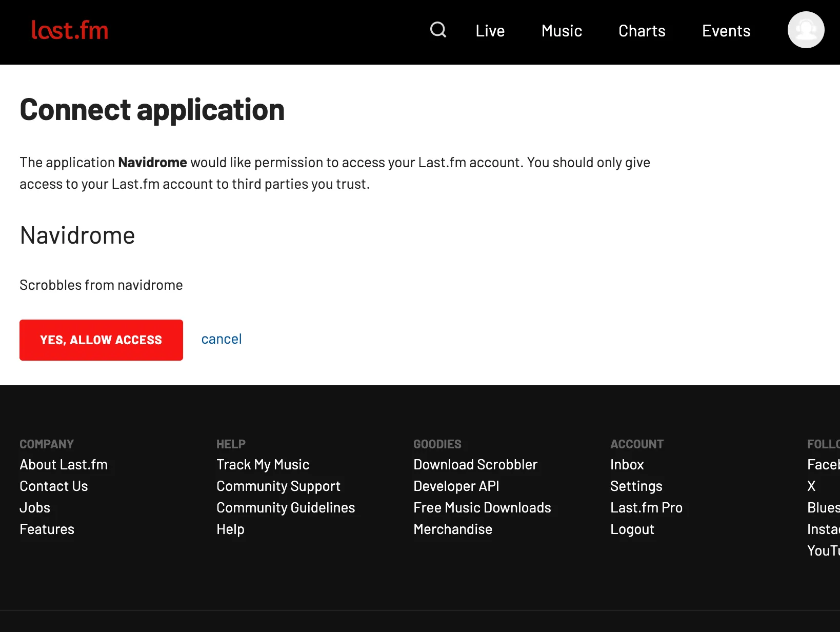This screenshot has width=840, height=632.
Task: Log out using the Logout link
Action: click(632, 529)
